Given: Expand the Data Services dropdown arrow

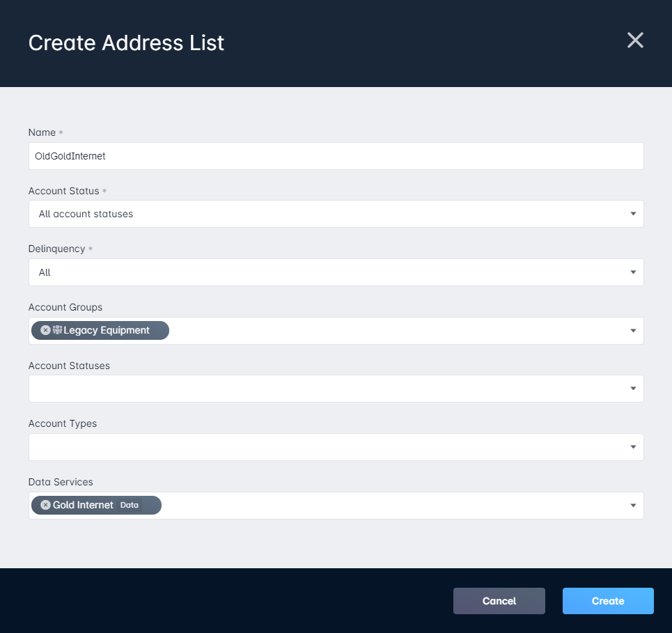Looking at the screenshot, I should coord(633,506).
